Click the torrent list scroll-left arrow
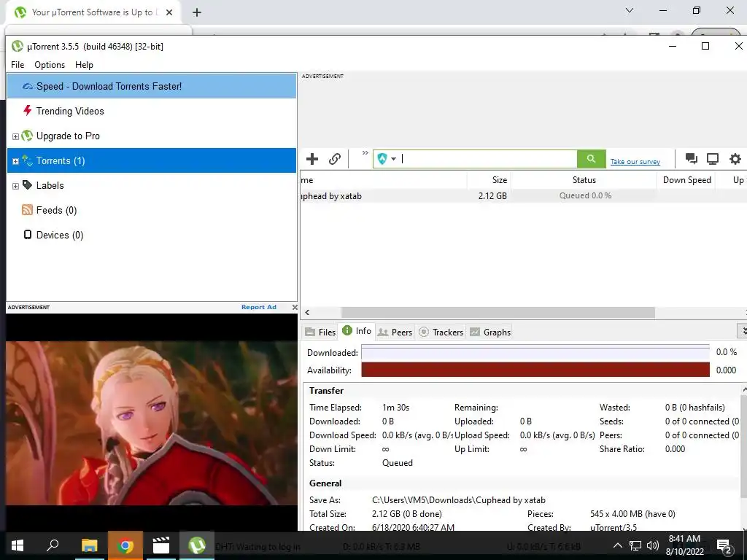Image resolution: width=747 pixels, height=560 pixels. [307, 312]
